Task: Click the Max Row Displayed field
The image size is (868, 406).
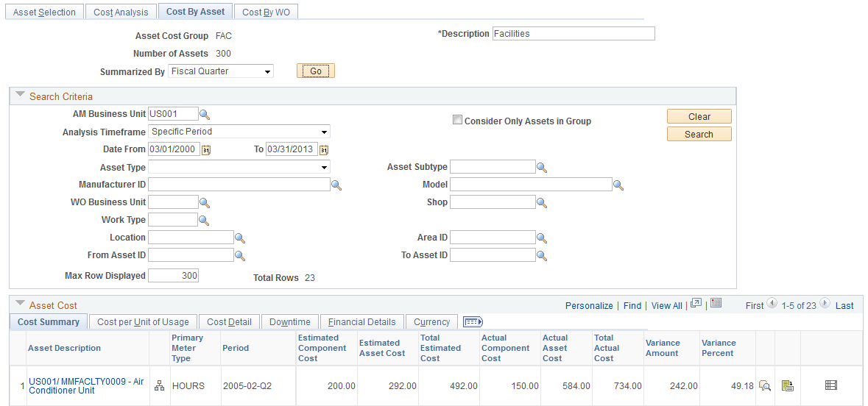Action: point(173,276)
